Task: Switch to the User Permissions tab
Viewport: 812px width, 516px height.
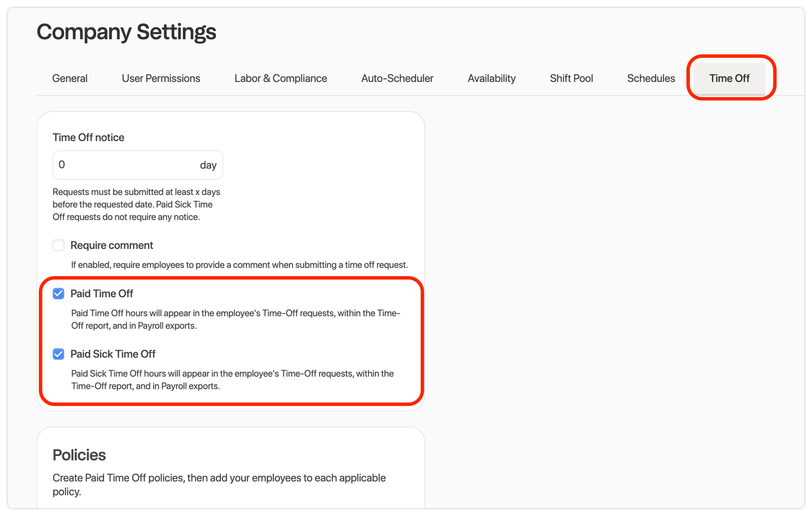Action: pyautogui.click(x=161, y=79)
